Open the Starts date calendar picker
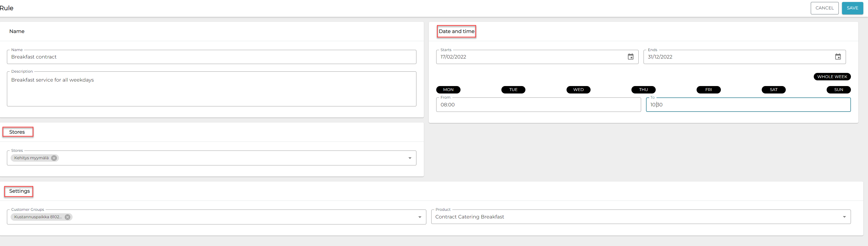868x246 pixels. coord(630,57)
